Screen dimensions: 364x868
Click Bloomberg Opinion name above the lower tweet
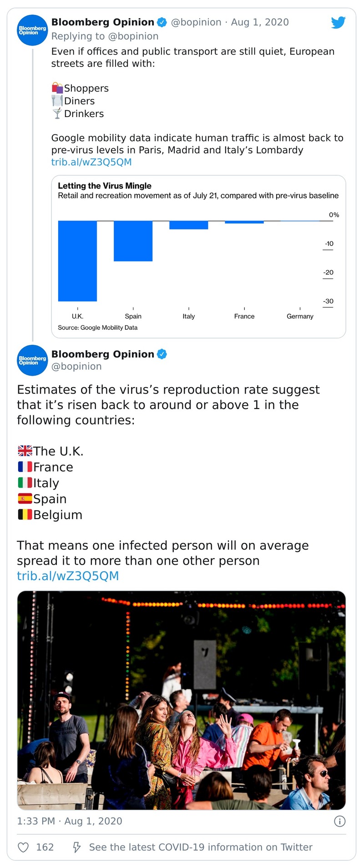coord(102,354)
